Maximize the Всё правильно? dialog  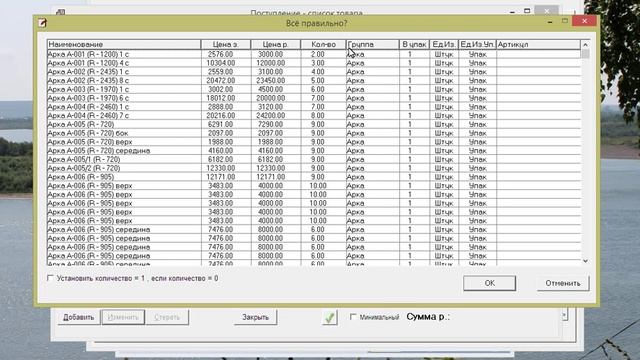pyautogui.click(x=565, y=21)
